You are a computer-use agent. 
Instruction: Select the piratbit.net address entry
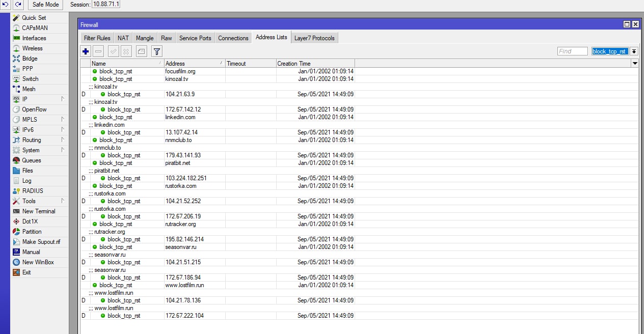(x=359, y=163)
